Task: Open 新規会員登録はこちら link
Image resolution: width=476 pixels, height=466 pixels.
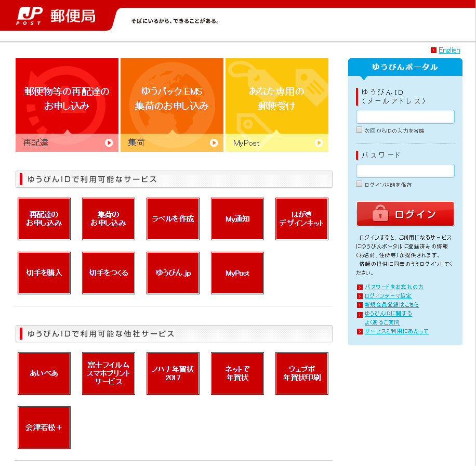Action: 392,305
